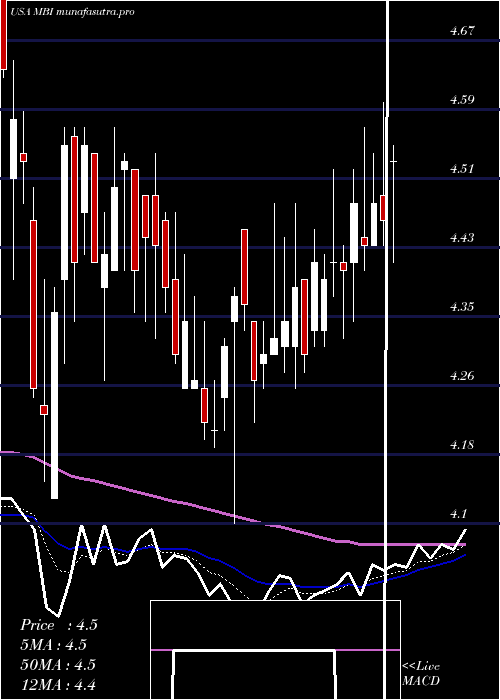The image size is (500, 700).
Task: Click the 4.43 price axis label
Action: 462,238
